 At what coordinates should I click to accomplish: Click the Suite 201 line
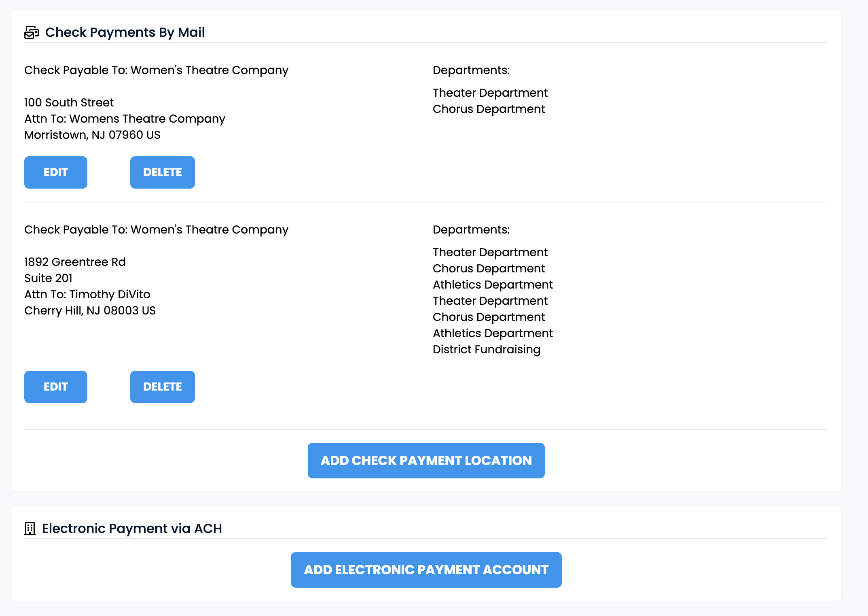point(48,278)
